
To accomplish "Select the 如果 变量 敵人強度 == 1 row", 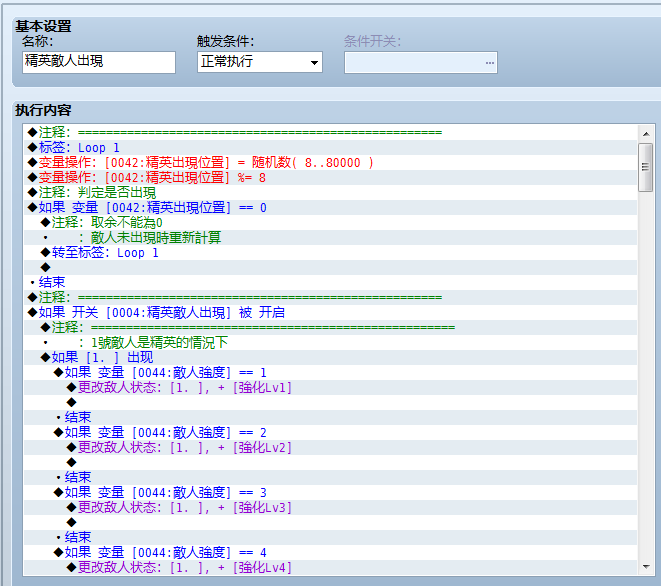I will [x=330, y=372].
